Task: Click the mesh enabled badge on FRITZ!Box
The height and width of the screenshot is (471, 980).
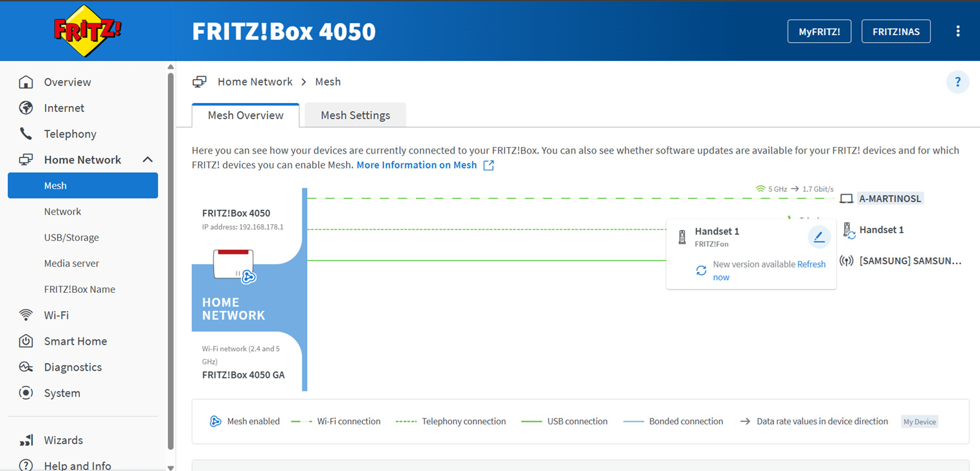Action: coord(248,277)
